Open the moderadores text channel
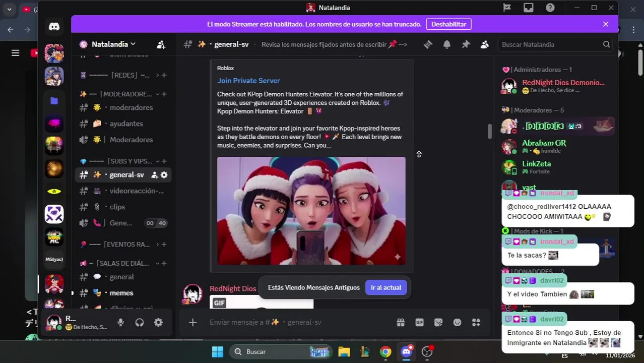The height and width of the screenshot is (363, 644). click(x=123, y=107)
